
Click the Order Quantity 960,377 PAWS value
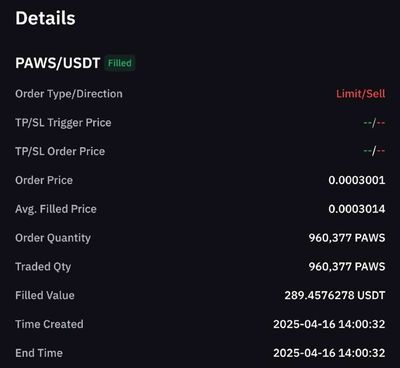click(x=347, y=238)
